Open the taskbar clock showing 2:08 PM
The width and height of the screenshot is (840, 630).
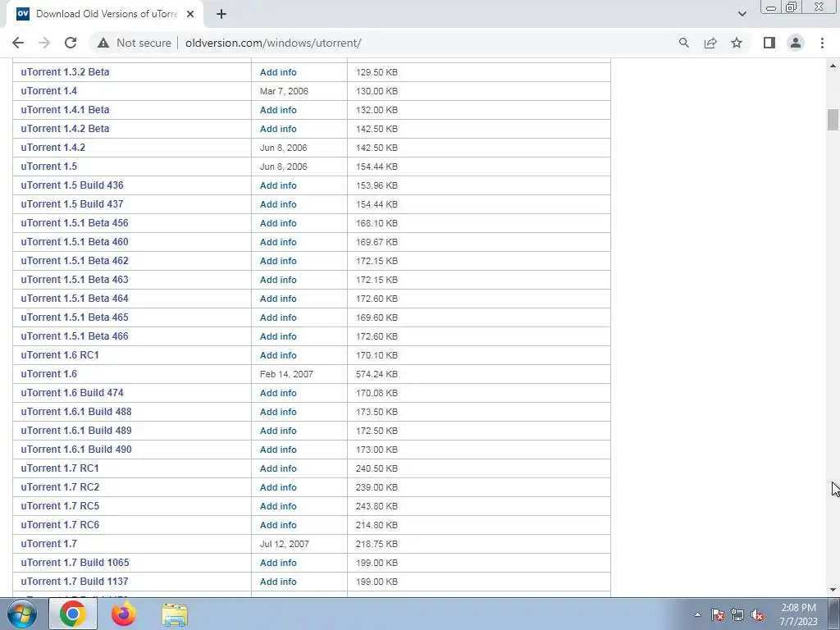pos(798,614)
